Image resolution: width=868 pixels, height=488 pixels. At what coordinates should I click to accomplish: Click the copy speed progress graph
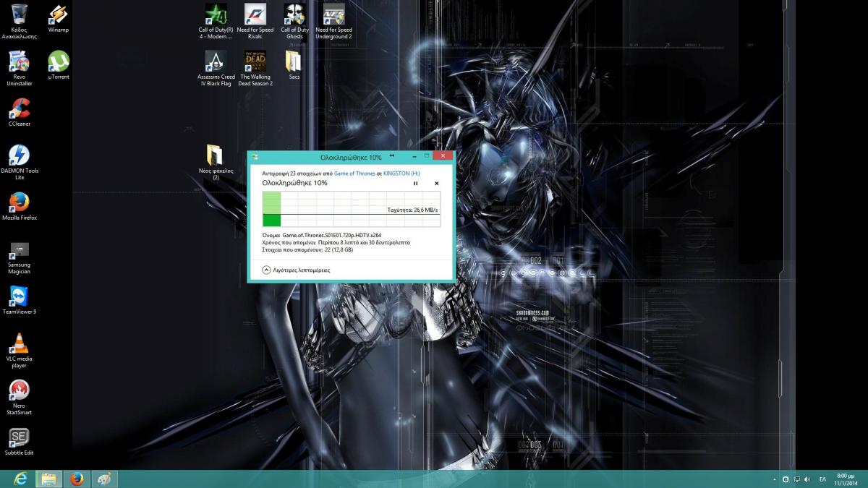coord(351,209)
